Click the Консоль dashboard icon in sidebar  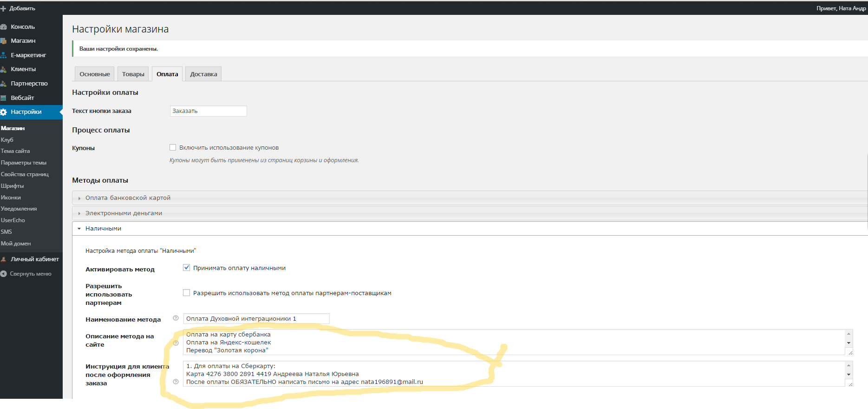coord(4,27)
